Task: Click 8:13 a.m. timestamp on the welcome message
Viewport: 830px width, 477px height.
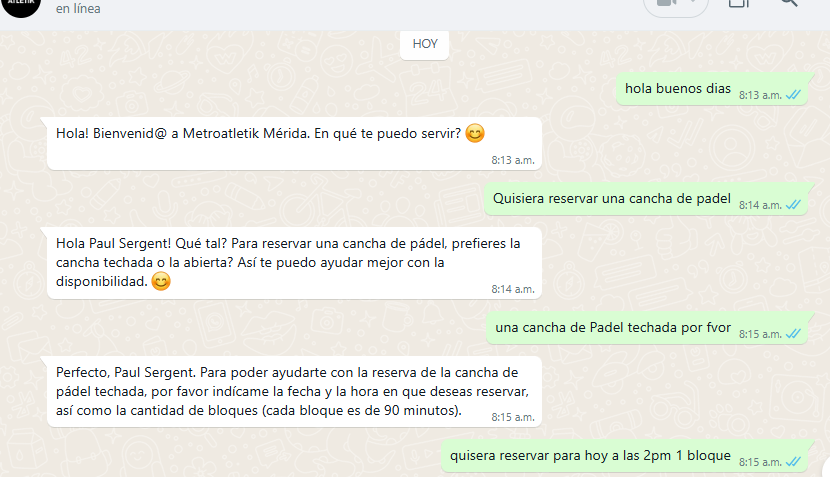Action: (x=513, y=160)
